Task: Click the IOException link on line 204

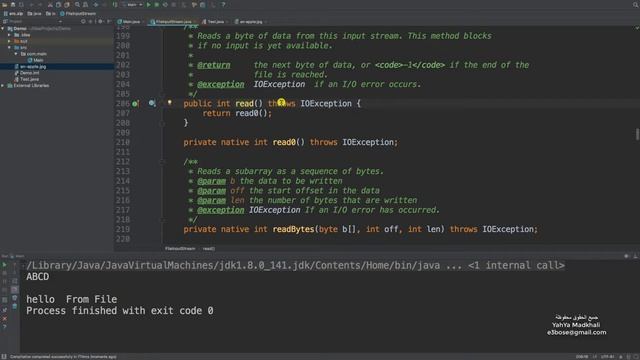Action: click(x=279, y=84)
